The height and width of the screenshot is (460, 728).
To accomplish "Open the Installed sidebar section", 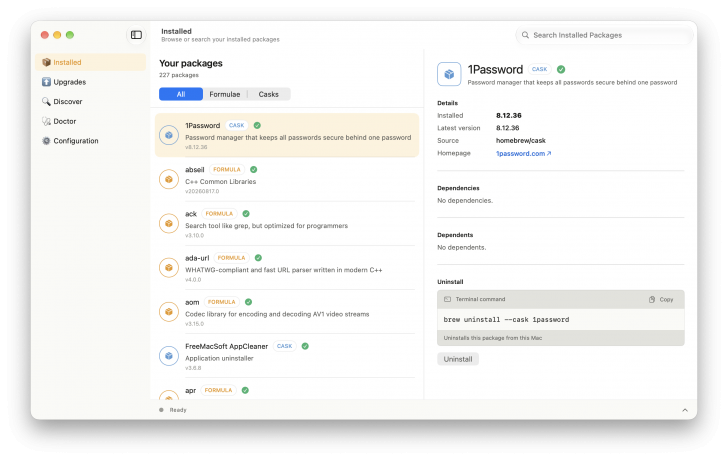I will point(90,62).
